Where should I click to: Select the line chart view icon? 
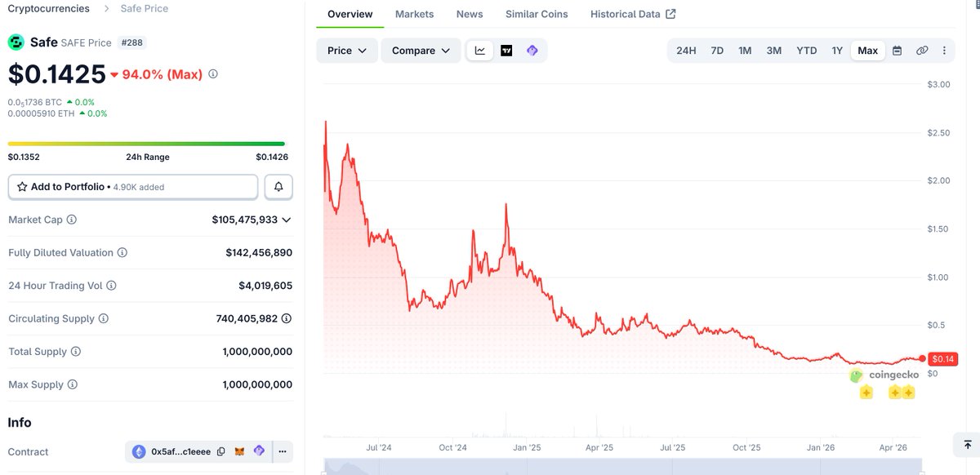pos(480,51)
